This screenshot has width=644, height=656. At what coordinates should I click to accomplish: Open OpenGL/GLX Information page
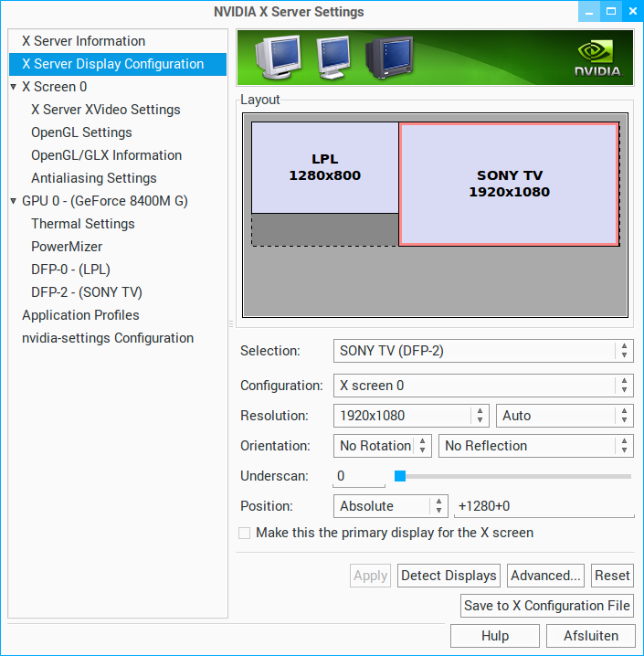pyautogui.click(x=106, y=155)
